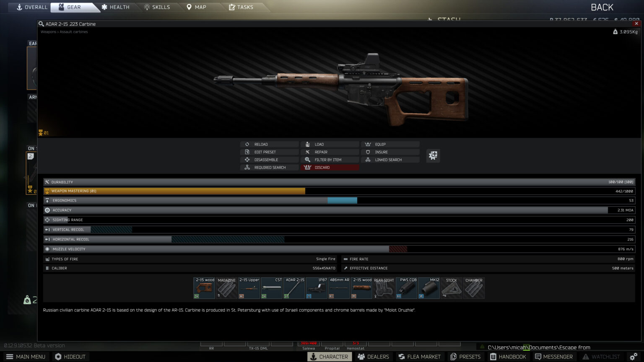Choose Edit Preset action

[x=270, y=152]
